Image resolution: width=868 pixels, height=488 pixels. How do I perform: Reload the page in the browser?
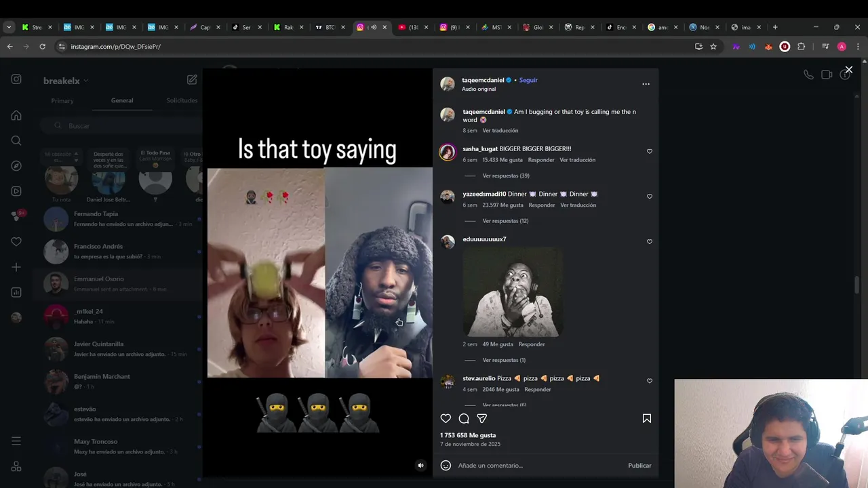pyautogui.click(x=42, y=46)
